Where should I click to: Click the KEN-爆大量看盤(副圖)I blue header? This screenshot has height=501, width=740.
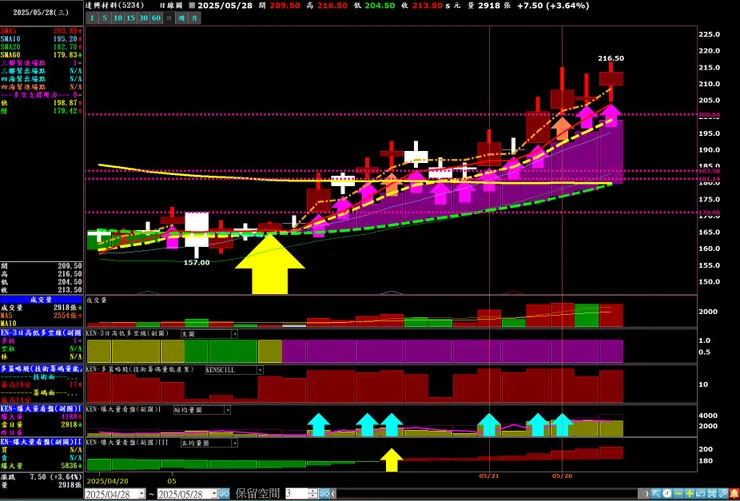[x=42, y=408]
